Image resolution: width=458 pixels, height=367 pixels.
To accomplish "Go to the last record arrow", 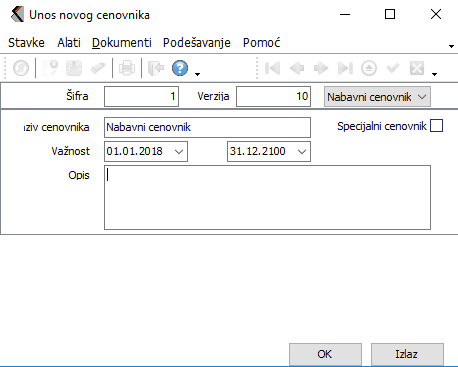I will tap(345, 68).
